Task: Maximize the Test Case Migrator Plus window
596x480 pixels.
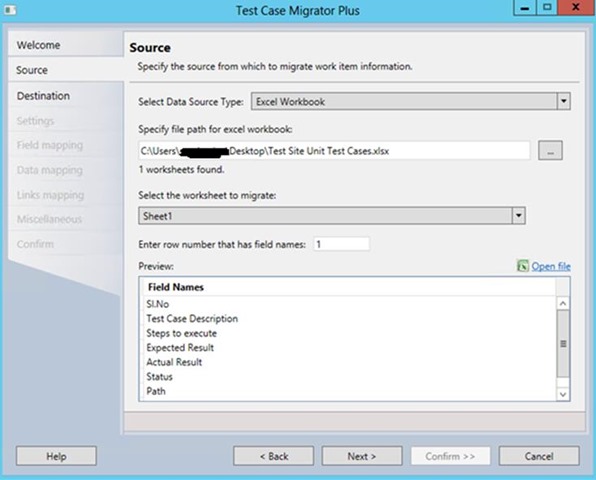Action: pos(547,8)
